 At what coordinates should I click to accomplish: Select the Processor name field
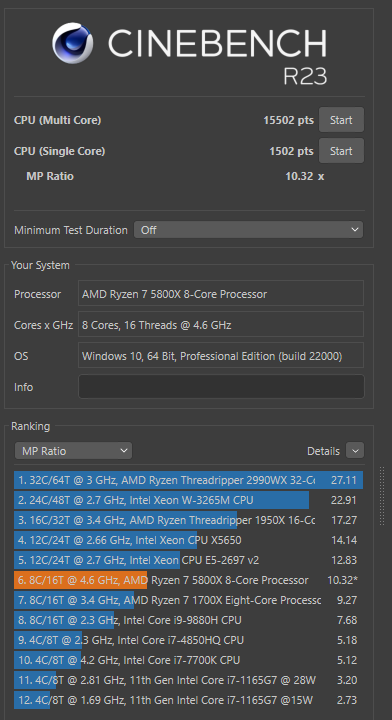click(x=221, y=294)
